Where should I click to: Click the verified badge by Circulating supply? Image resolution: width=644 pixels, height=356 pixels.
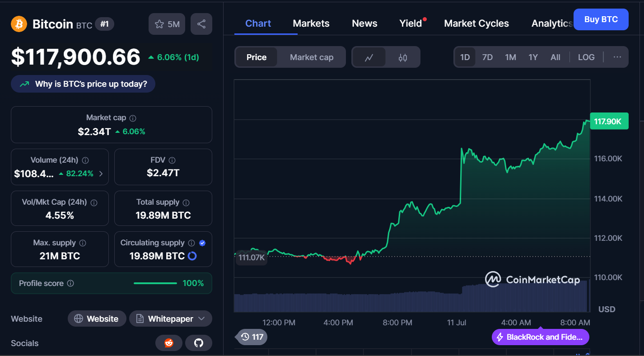202,243
